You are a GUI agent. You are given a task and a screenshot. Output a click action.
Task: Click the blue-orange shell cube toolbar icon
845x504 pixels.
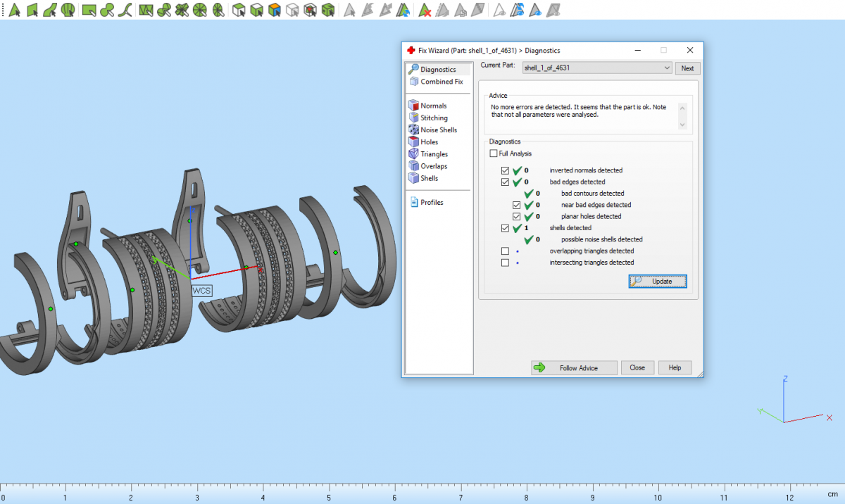275,10
